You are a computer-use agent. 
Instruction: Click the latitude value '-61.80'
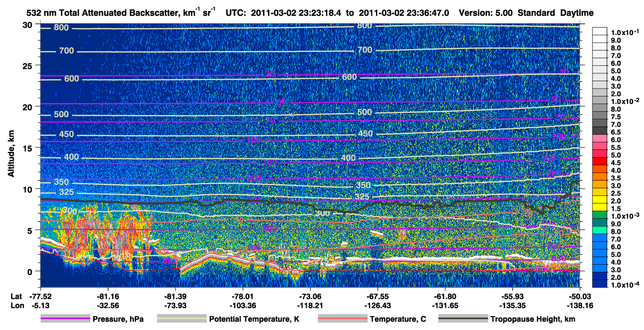(x=445, y=296)
